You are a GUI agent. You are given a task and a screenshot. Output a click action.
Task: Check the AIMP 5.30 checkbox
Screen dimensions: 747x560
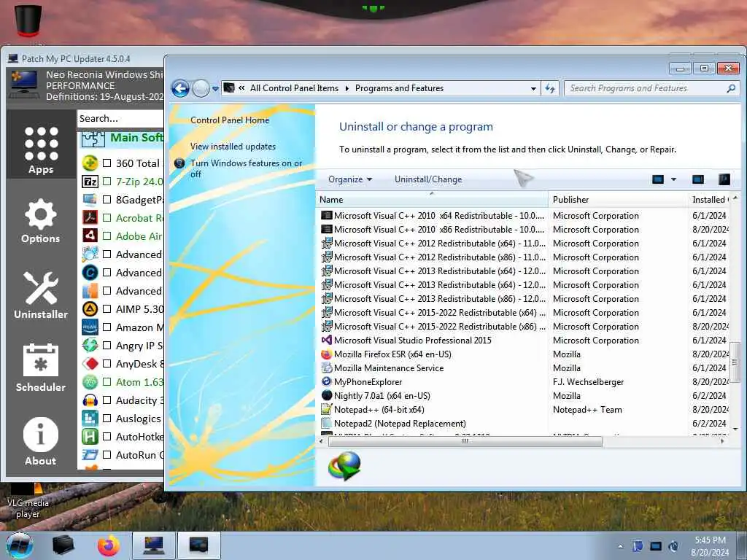107,309
